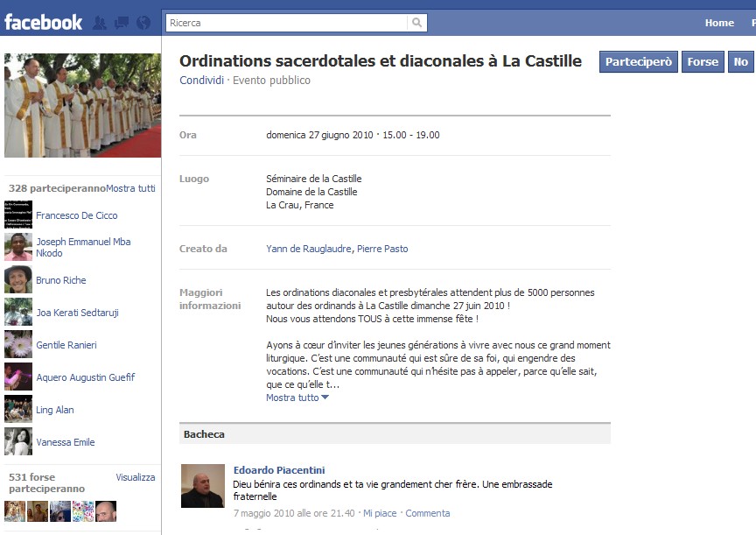Click the Facebook logo
This screenshot has height=535, width=756.
pos(43,22)
